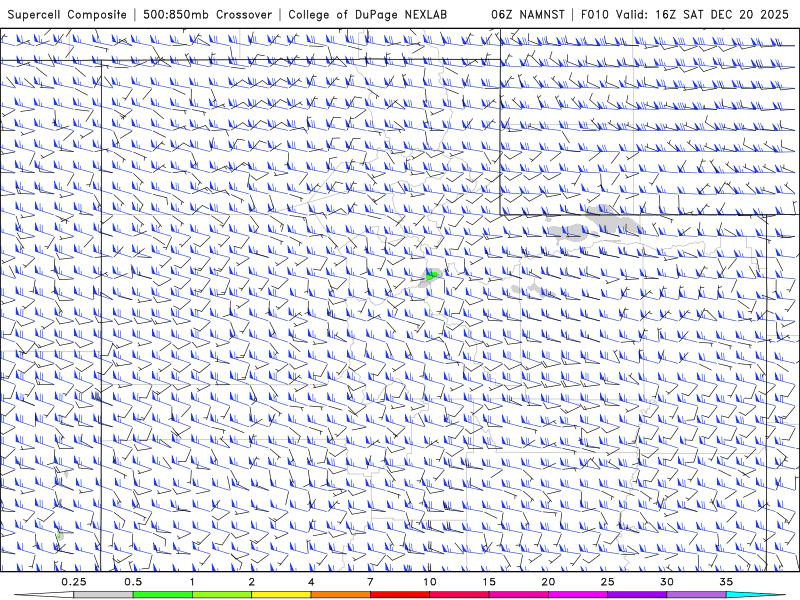This screenshot has width=800, height=600.
Task: Click the orange legend swatch between 4 and 7
Action: tap(340, 595)
